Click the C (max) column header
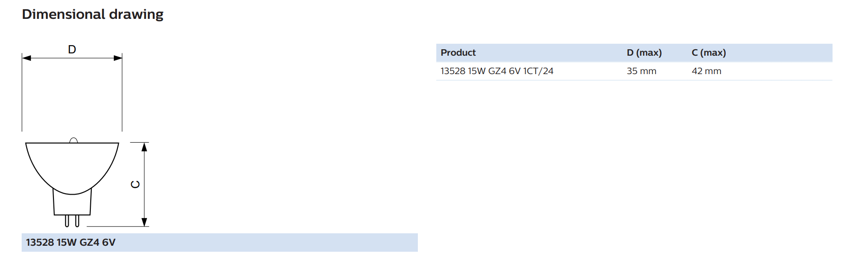 [709, 52]
